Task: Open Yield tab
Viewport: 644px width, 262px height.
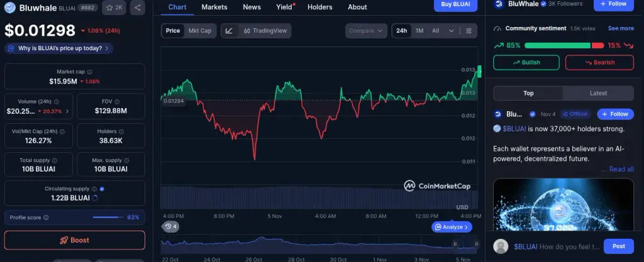Action: pos(285,7)
